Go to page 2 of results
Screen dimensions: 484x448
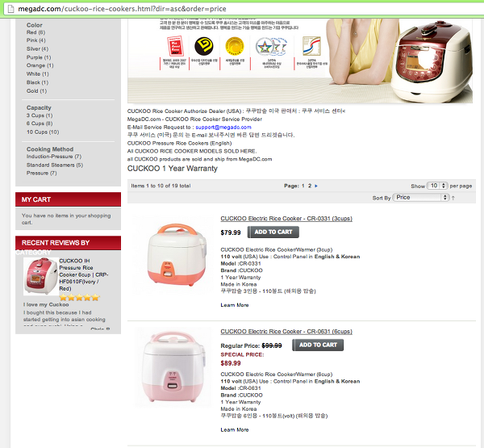point(310,186)
